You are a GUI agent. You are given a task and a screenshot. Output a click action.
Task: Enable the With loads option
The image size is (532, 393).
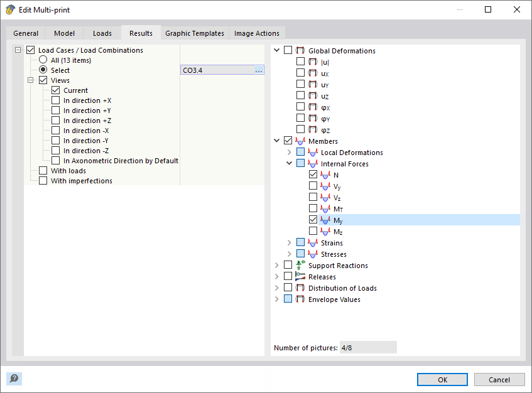(43, 170)
